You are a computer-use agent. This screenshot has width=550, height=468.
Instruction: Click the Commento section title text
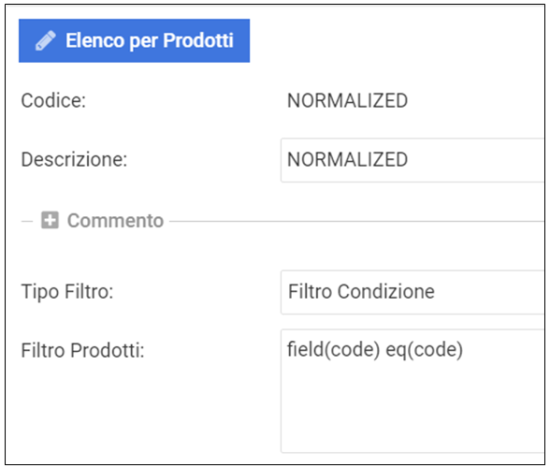coord(115,221)
